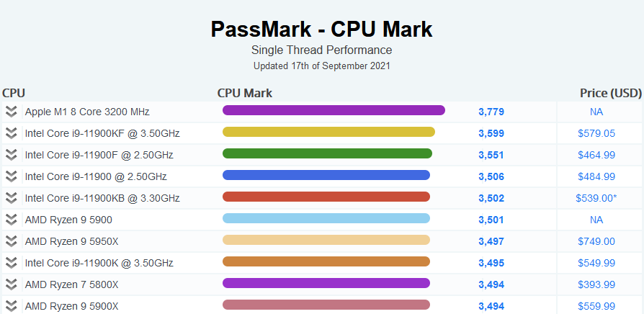644x314 pixels.
Task: Toggle the chevron next to Intel Core i9-11900KB
Action: [x=11, y=198]
